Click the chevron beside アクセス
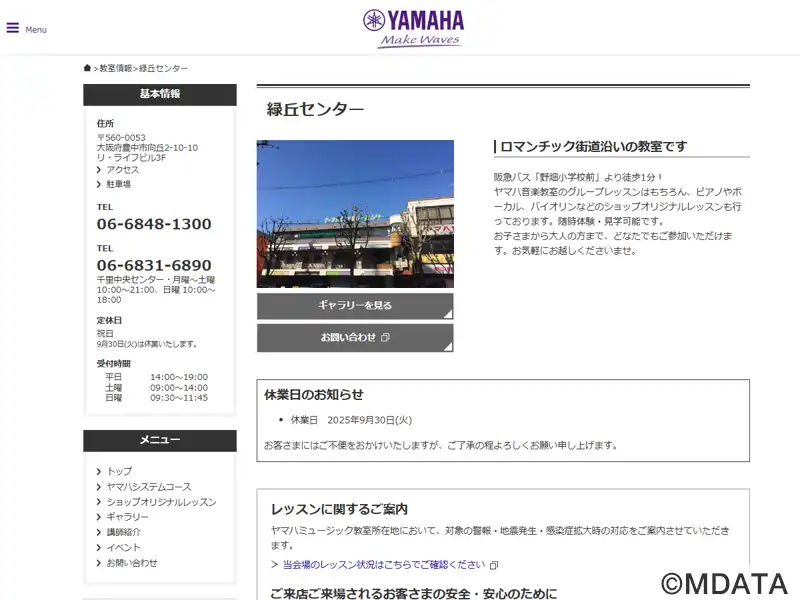 tap(98, 170)
